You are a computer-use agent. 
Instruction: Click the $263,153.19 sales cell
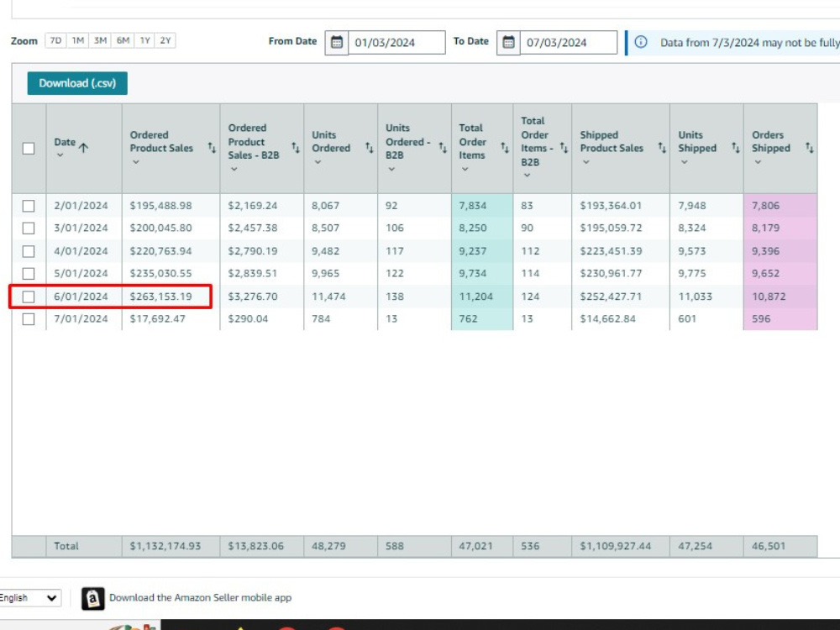pyautogui.click(x=160, y=297)
